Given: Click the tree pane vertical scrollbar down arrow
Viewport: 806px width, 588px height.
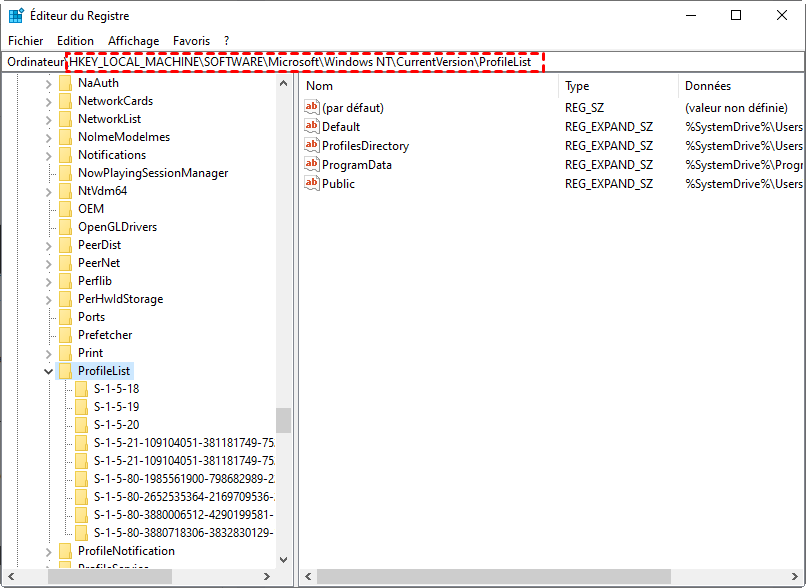Looking at the screenshot, I should click(x=283, y=560).
